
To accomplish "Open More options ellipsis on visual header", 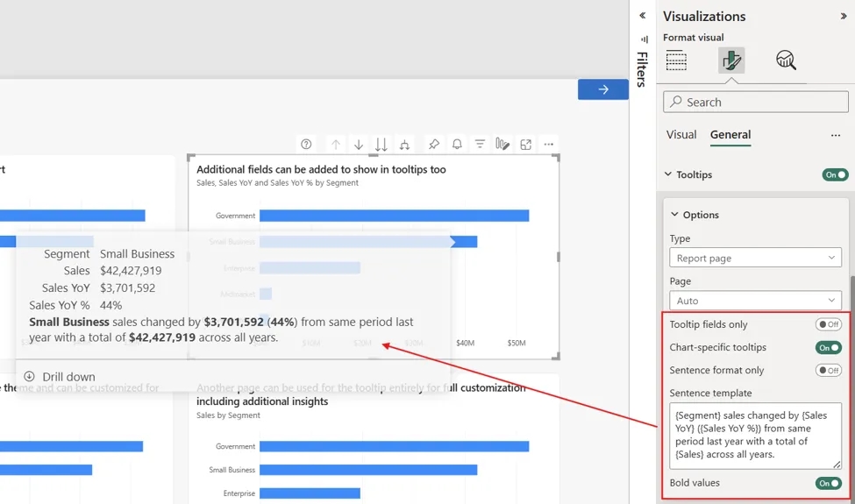I will [x=549, y=145].
